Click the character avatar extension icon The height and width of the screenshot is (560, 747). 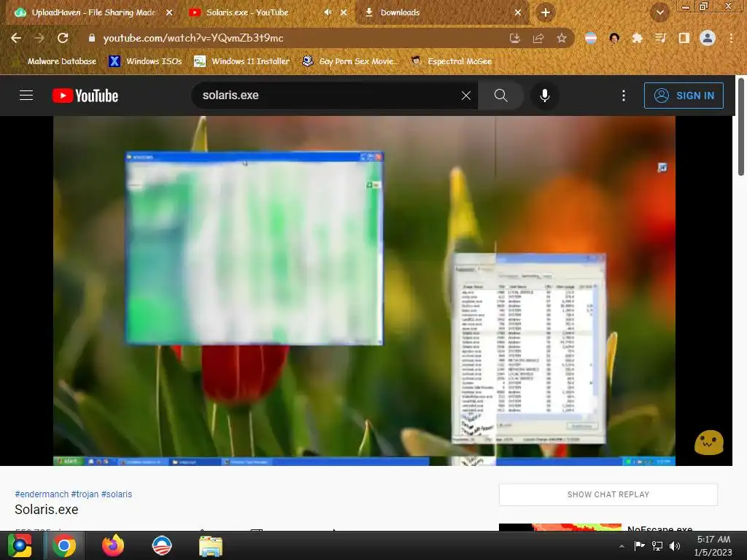614,38
